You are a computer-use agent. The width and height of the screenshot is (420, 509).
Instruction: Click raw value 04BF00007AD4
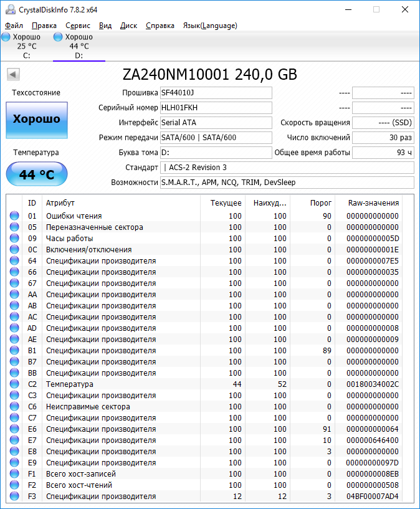[x=372, y=497]
